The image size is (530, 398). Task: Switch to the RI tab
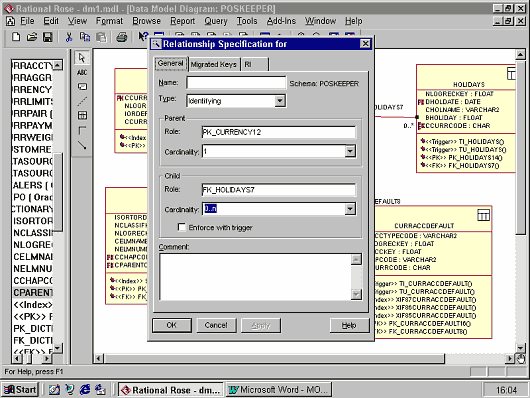coord(255,64)
